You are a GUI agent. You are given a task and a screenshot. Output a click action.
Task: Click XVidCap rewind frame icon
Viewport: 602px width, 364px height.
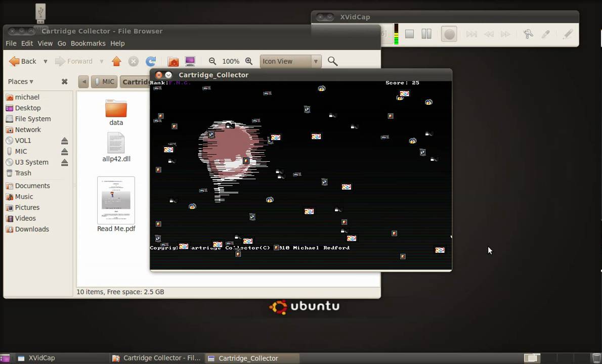(489, 34)
